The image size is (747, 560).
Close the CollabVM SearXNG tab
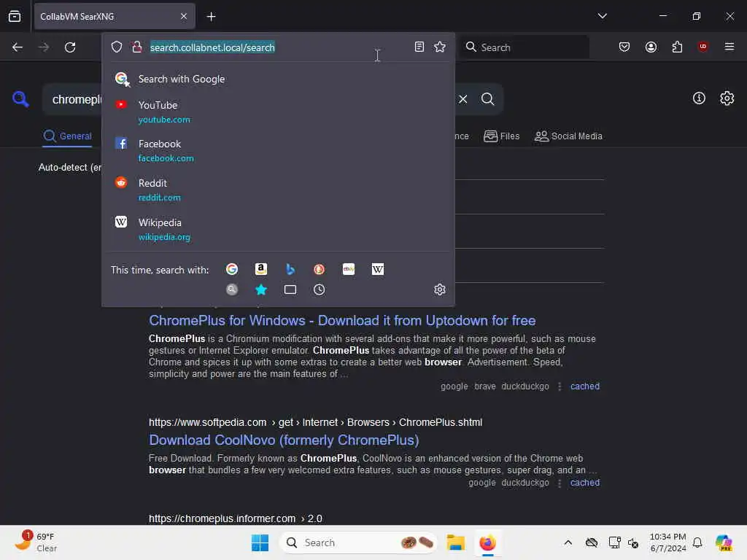click(x=184, y=16)
